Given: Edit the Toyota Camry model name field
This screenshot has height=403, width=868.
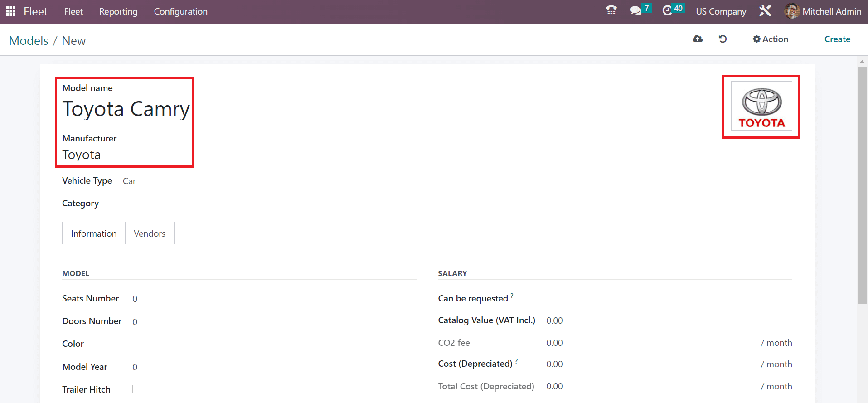Looking at the screenshot, I should coord(126,109).
